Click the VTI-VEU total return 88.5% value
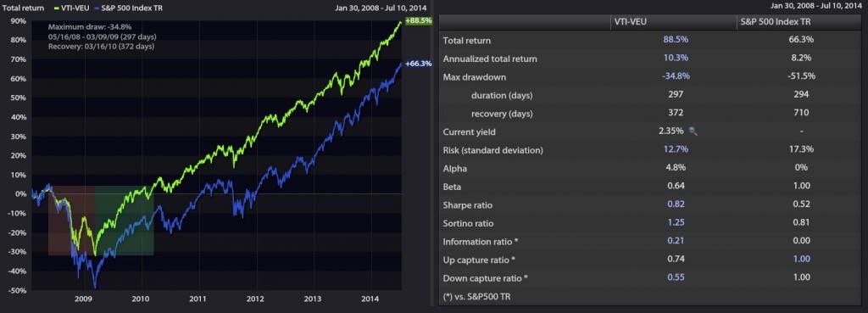This screenshot has width=868, height=313. pyautogui.click(x=676, y=41)
